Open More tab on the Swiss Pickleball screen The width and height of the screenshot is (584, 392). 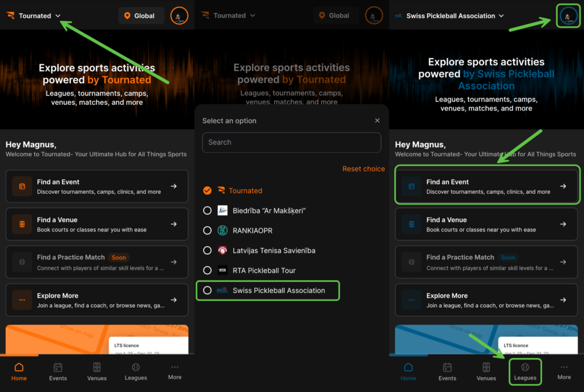point(564,372)
